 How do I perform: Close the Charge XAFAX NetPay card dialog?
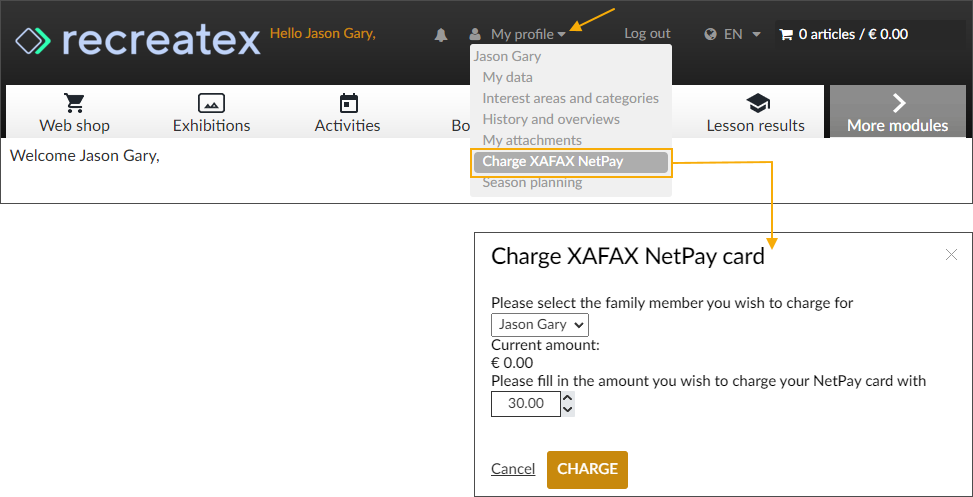pyautogui.click(x=951, y=254)
